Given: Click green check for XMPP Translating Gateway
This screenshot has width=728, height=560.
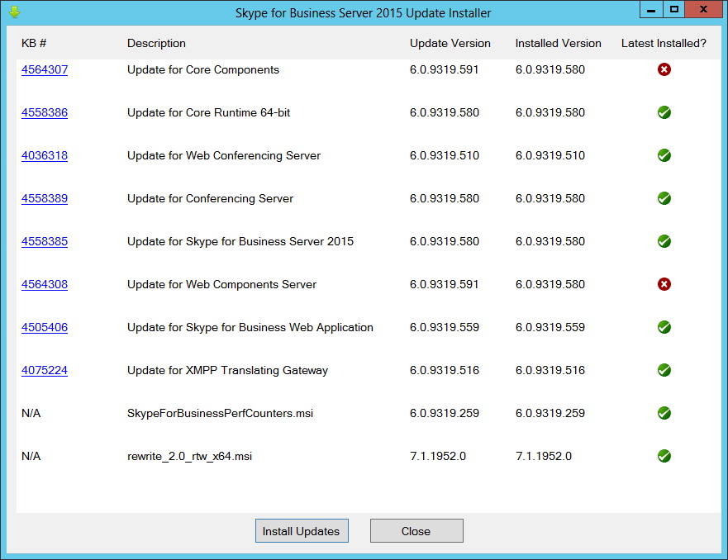Looking at the screenshot, I should pyautogui.click(x=664, y=370).
